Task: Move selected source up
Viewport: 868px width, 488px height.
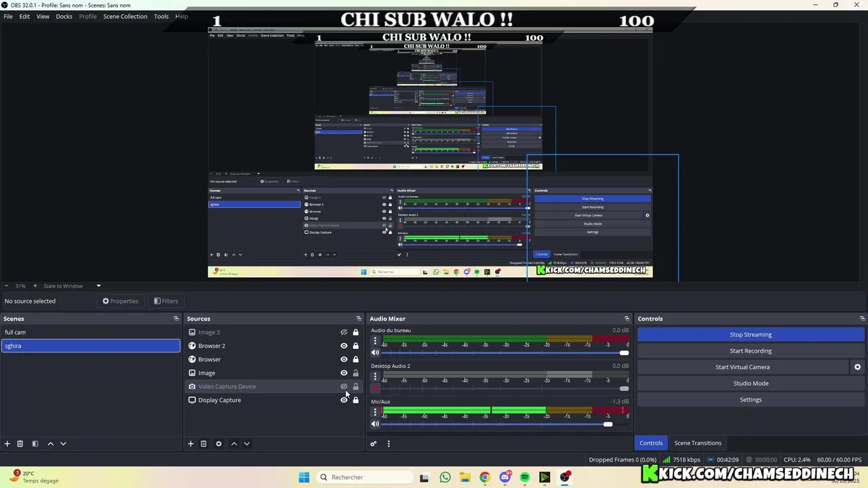Action: tap(234, 444)
